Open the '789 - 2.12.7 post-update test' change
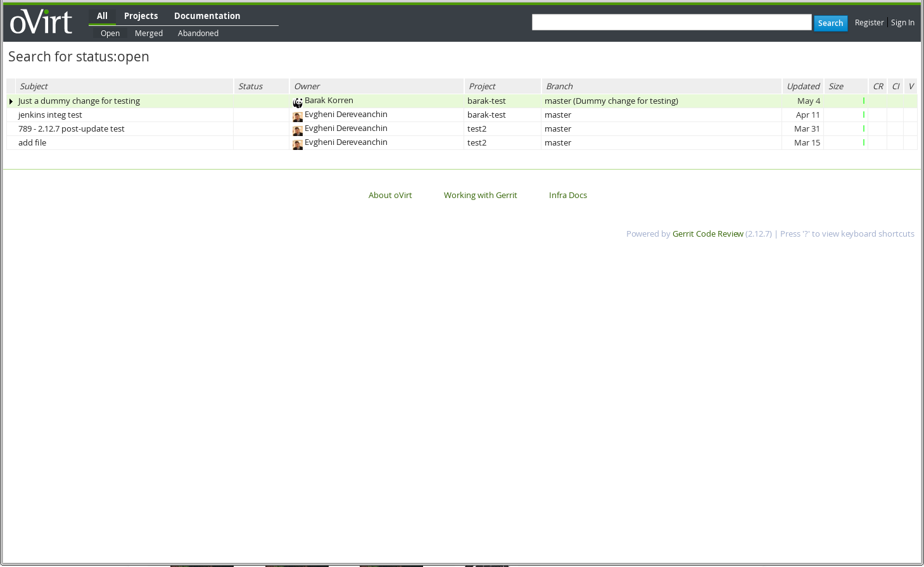This screenshot has width=924, height=567. pos(72,129)
